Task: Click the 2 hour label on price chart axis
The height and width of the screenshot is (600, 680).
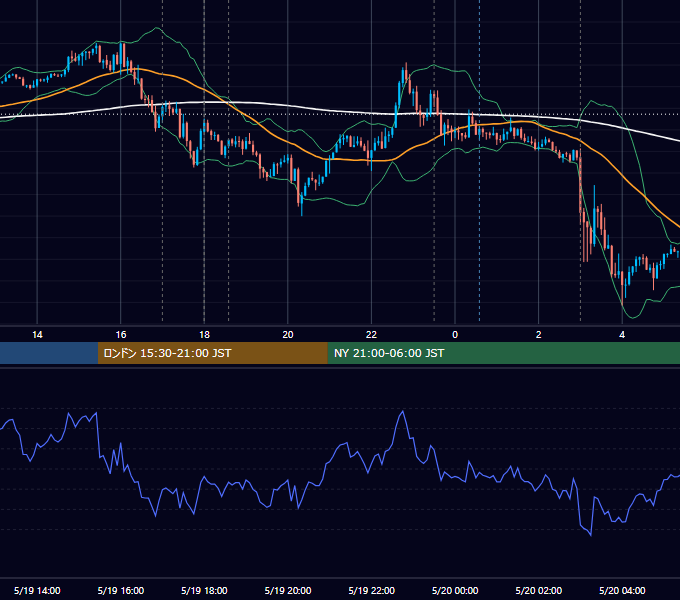Action: (x=539, y=335)
